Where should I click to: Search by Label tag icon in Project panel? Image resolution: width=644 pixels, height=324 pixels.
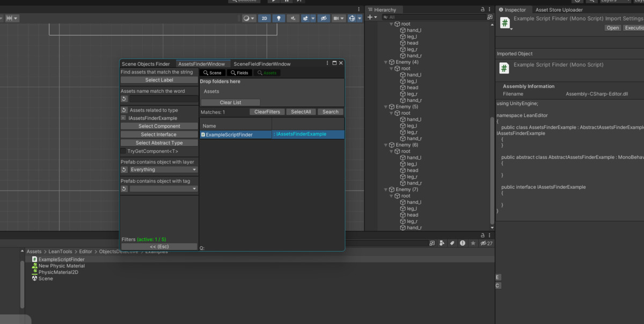tap(452, 243)
